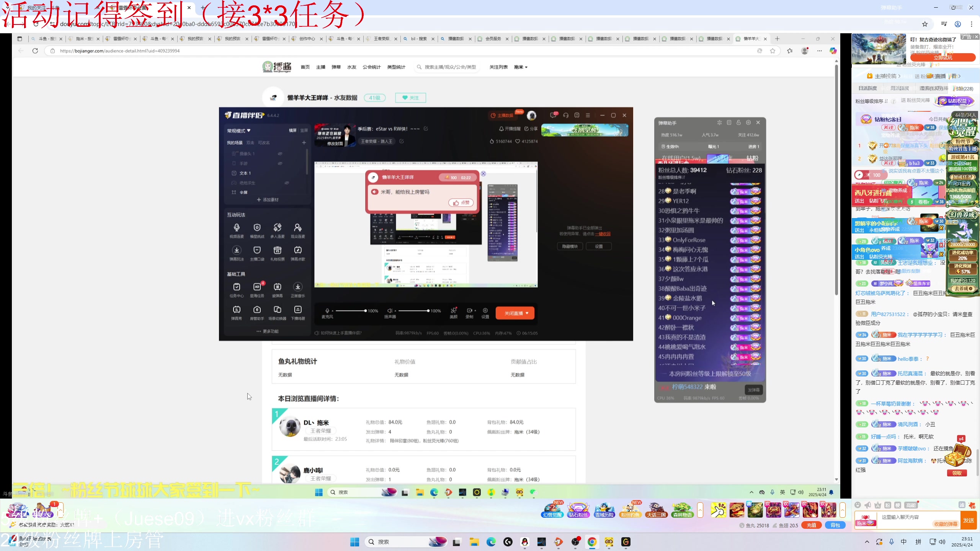The height and width of the screenshot is (551, 980).
Task: Toggle the 关注 follow button for 懒羊羊大王咩咩
Action: [410, 98]
